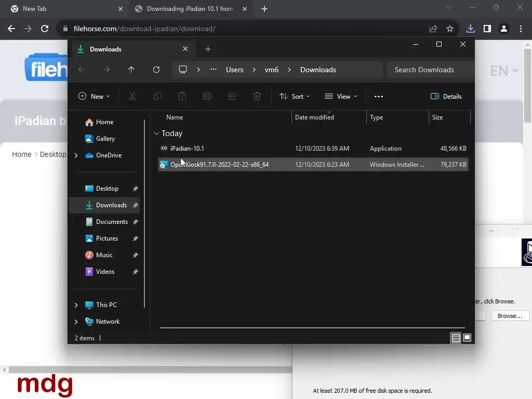532x399 pixels.
Task: Open the See more ellipsis in Explorer toolbar
Action: pyautogui.click(x=379, y=96)
